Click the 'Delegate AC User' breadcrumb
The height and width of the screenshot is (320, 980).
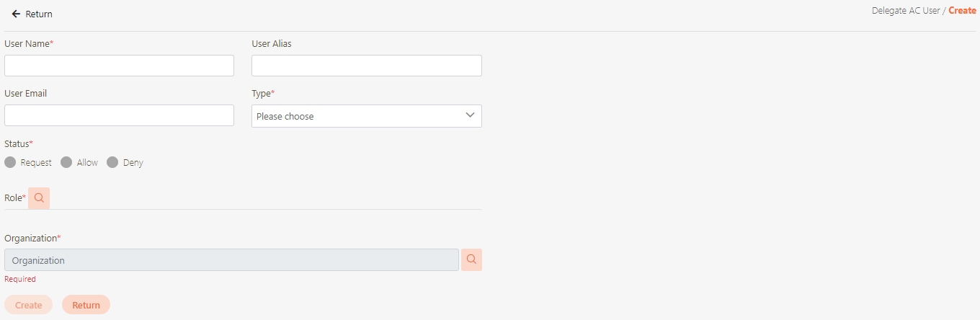click(906, 11)
